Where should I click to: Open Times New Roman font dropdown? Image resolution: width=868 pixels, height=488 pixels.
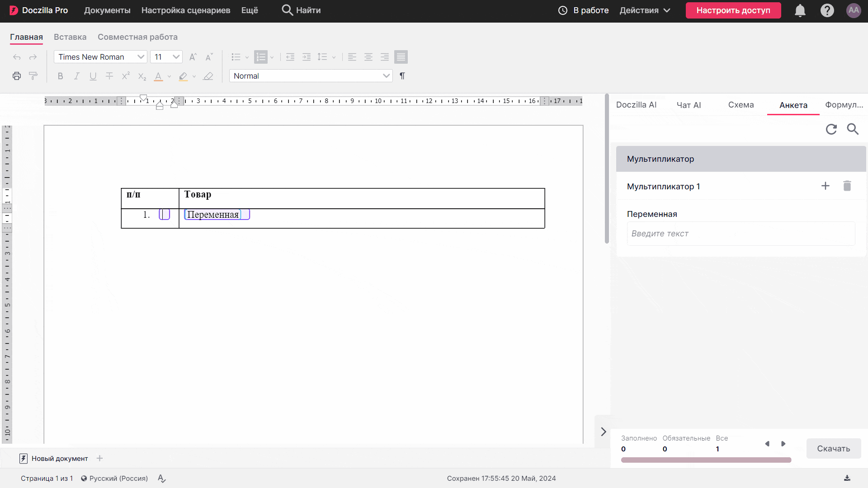(x=100, y=57)
